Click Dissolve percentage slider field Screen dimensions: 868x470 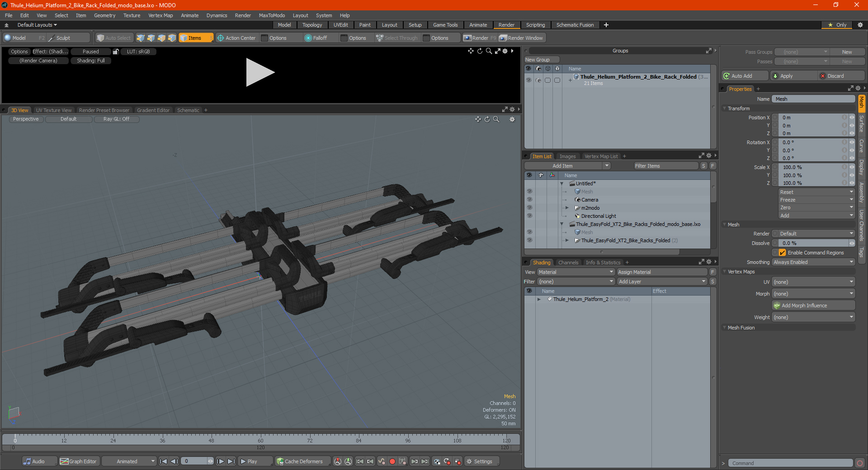(814, 243)
